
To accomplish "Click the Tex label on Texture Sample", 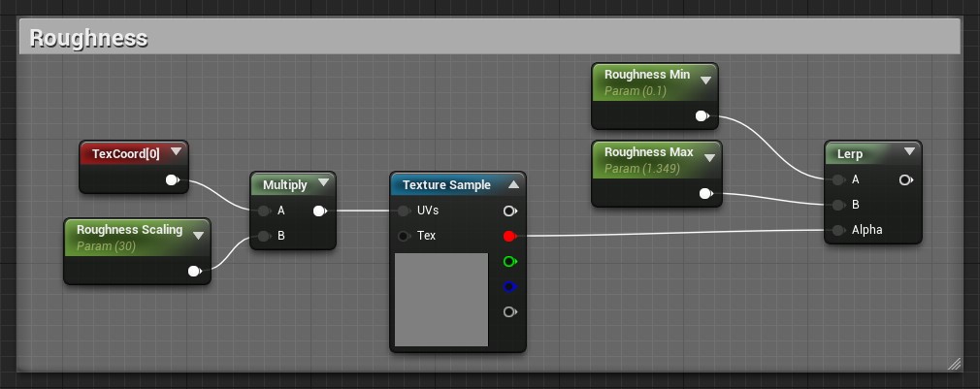I will (x=426, y=236).
